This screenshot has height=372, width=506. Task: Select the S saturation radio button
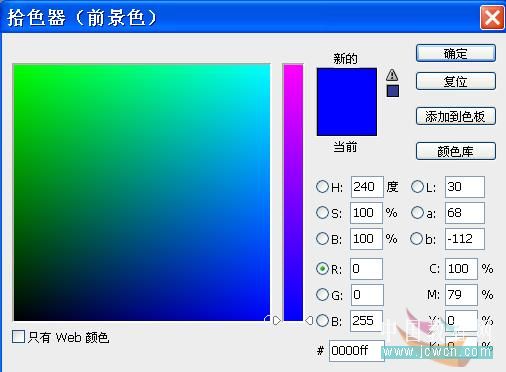322,212
